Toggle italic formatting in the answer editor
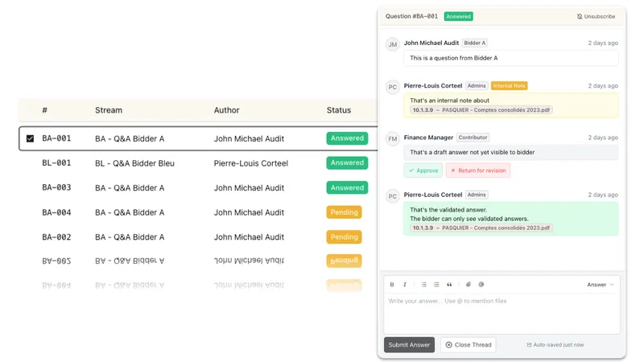Viewport: 644px width, 362px height. (405, 285)
